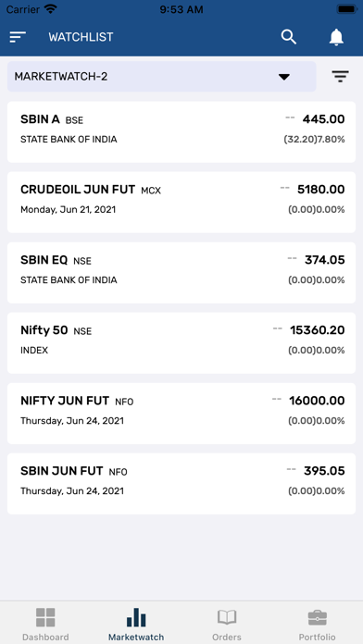Switch to the Portfolio tab label
Viewport: 363px width, 644px height.
coord(318,637)
